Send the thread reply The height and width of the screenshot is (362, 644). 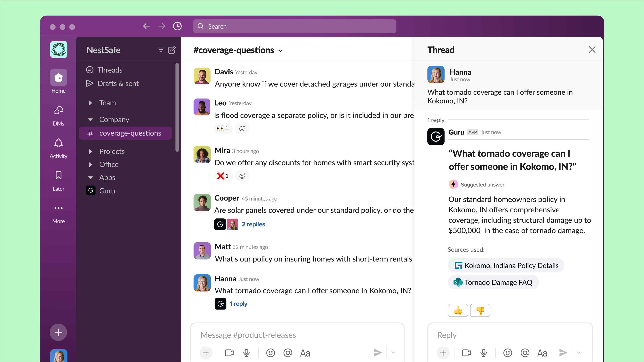pos(563,352)
